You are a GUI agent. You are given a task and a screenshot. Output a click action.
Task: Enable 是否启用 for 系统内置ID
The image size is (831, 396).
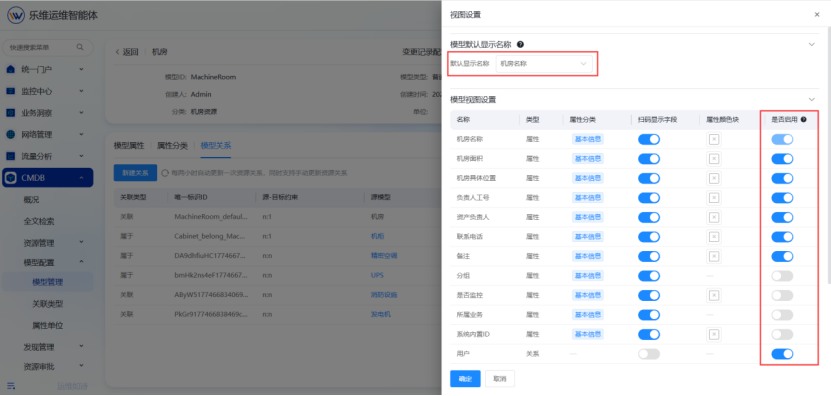(x=782, y=335)
